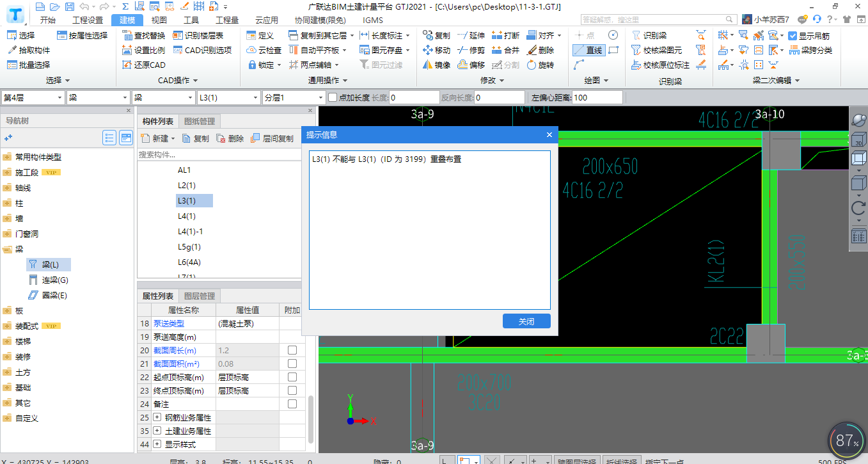Screen dimensions: 868x464
Task: Open 梁二次编辑 group dropdown
Action: click(777, 80)
